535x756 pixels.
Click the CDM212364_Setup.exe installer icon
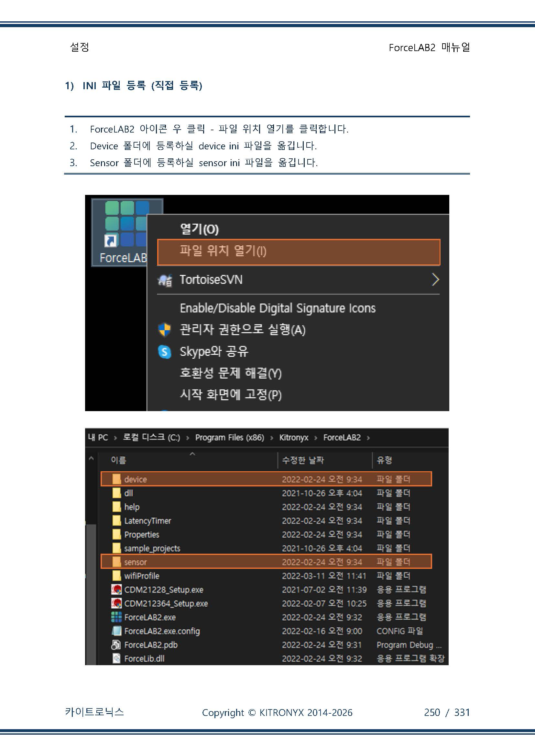coord(116,603)
